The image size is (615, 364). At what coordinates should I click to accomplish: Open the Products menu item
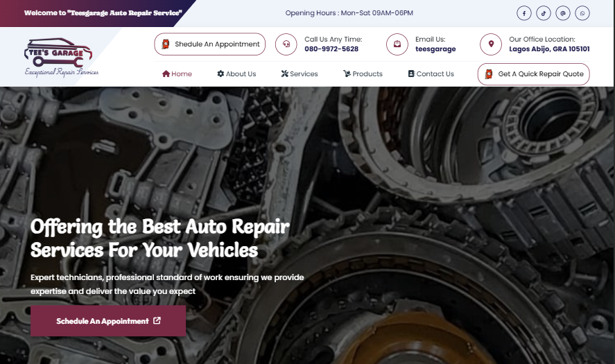coord(363,73)
